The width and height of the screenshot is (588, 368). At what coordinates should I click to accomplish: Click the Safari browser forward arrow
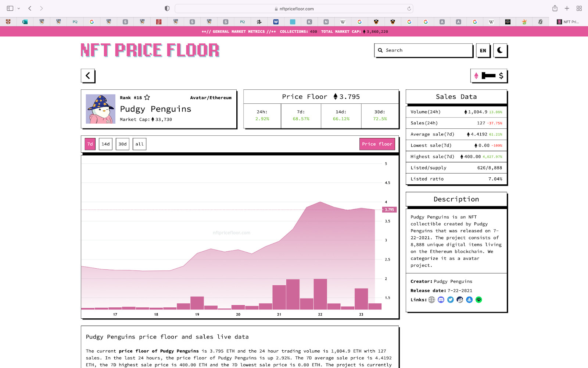pyautogui.click(x=41, y=8)
